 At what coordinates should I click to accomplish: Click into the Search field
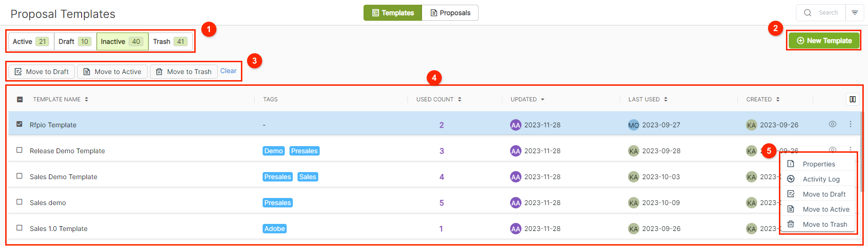828,13
